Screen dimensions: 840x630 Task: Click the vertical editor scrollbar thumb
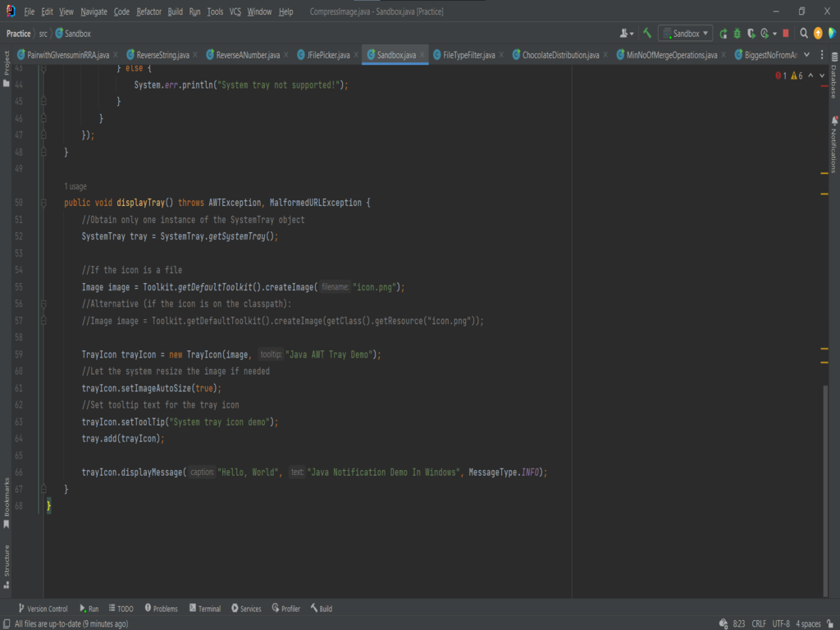click(x=825, y=491)
